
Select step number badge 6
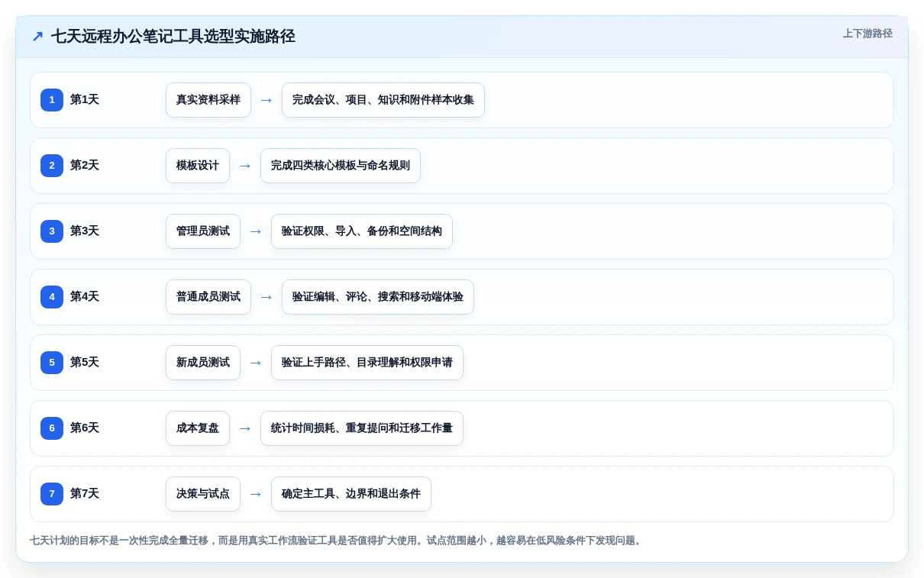(52, 428)
